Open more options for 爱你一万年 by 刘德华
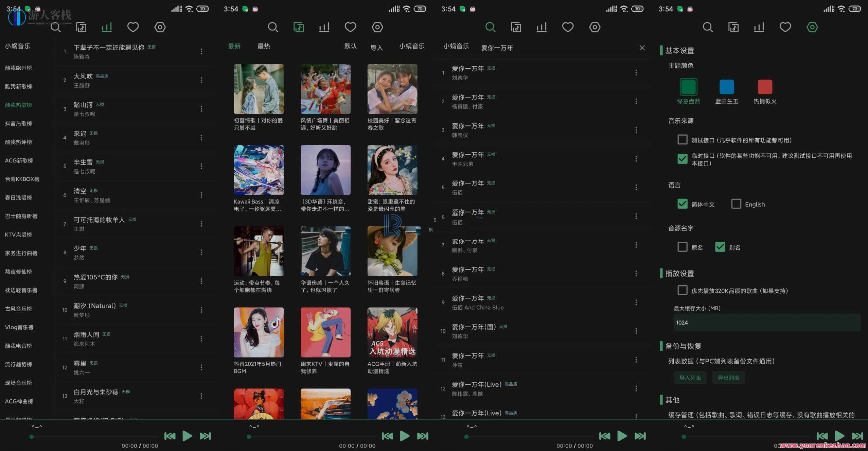Viewport: 868px width, 451px height. 636,72
